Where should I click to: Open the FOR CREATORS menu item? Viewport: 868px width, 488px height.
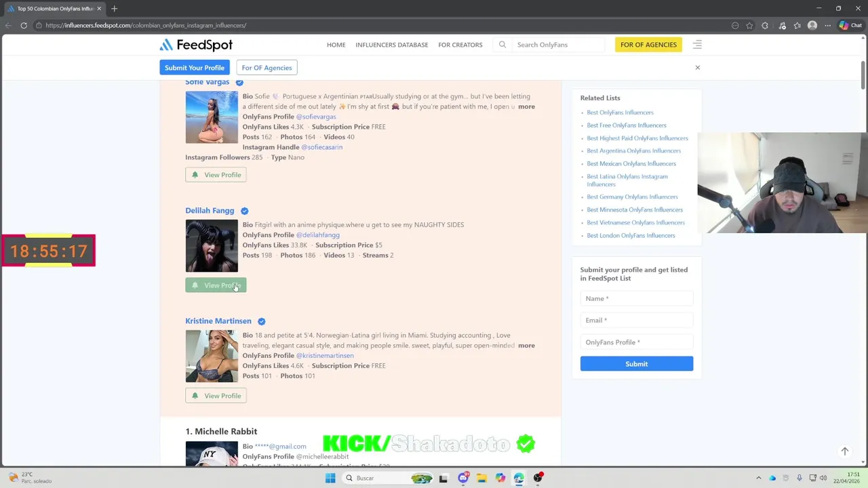460,45
